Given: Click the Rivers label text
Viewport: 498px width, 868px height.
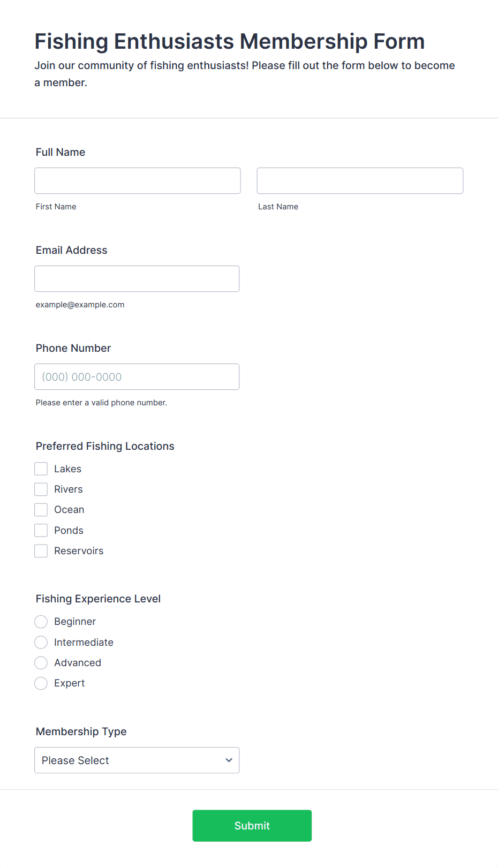Looking at the screenshot, I should pyautogui.click(x=69, y=489).
